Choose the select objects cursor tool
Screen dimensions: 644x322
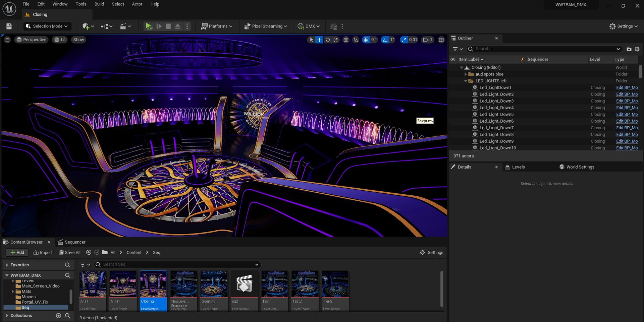(x=311, y=40)
